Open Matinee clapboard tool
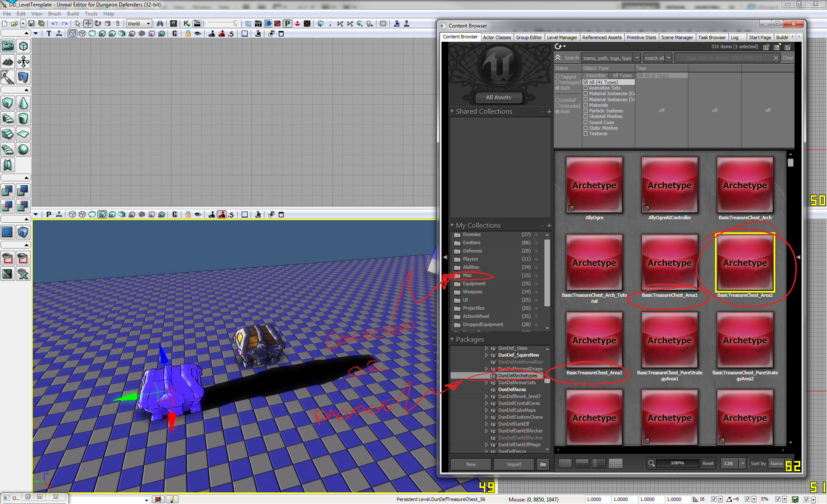Screen dimensions: 827x504 click(x=197, y=24)
